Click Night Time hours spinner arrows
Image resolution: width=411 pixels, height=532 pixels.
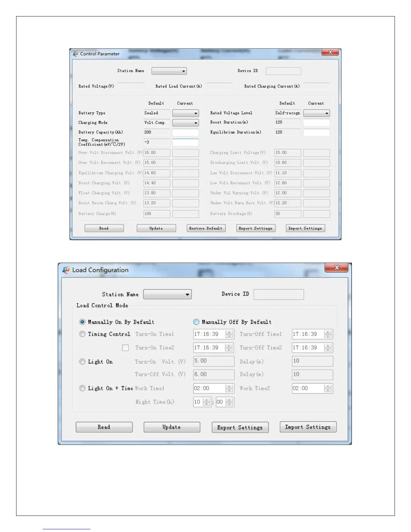tap(207, 402)
